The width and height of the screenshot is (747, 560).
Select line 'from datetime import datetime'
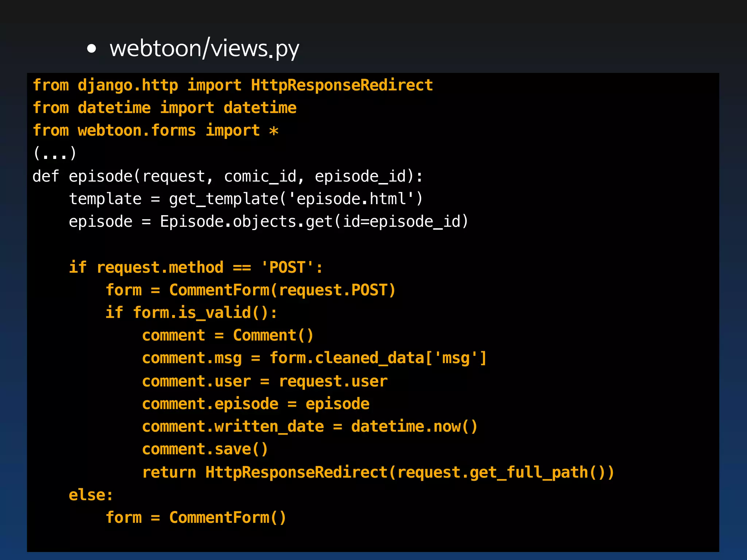[x=165, y=108]
